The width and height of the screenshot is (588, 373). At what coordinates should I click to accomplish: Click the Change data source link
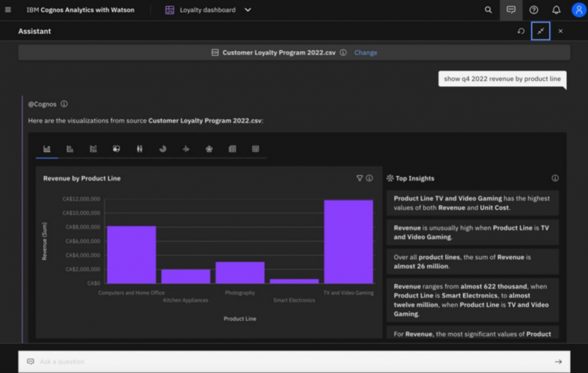coord(366,52)
